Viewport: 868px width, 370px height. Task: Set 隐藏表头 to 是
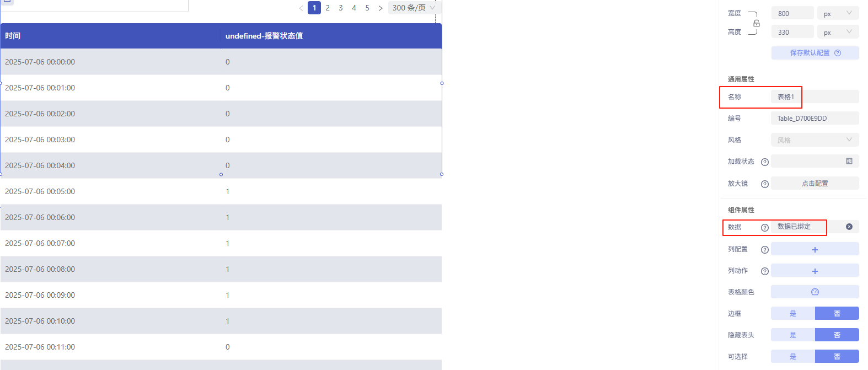pos(793,335)
